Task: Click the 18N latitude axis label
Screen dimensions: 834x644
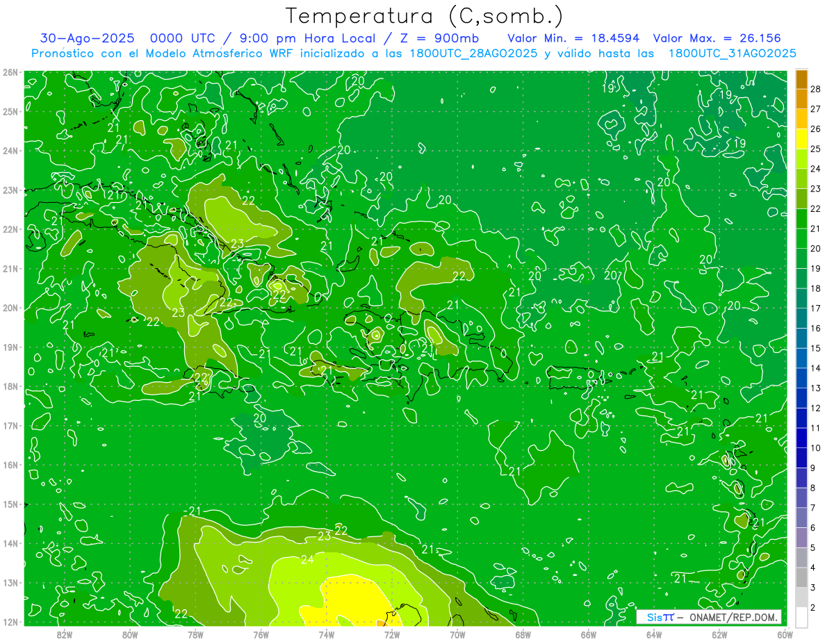Action: 10,386
